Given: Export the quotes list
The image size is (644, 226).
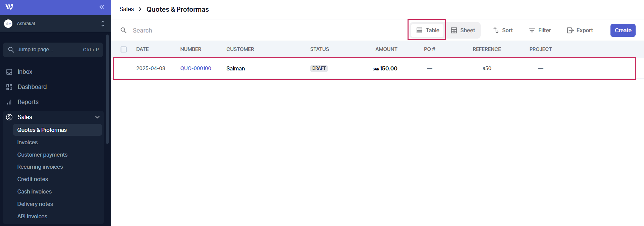Looking at the screenshot, I should coord(580,31).
